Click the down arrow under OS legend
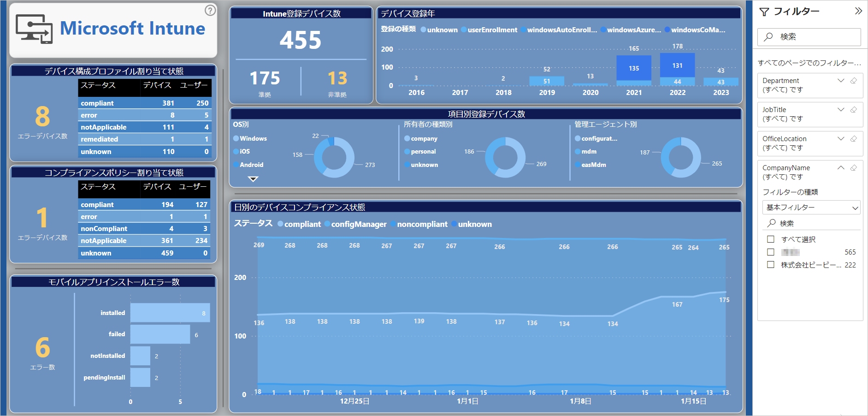Screen dimensions: 868x416 tap(253, 179)
